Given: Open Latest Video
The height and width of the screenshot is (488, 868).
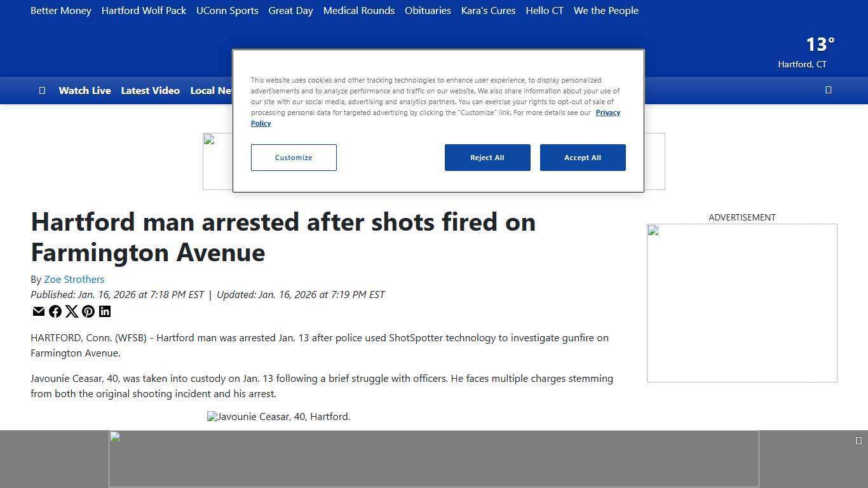Looking at the screenshot, I should pos(150,90).
